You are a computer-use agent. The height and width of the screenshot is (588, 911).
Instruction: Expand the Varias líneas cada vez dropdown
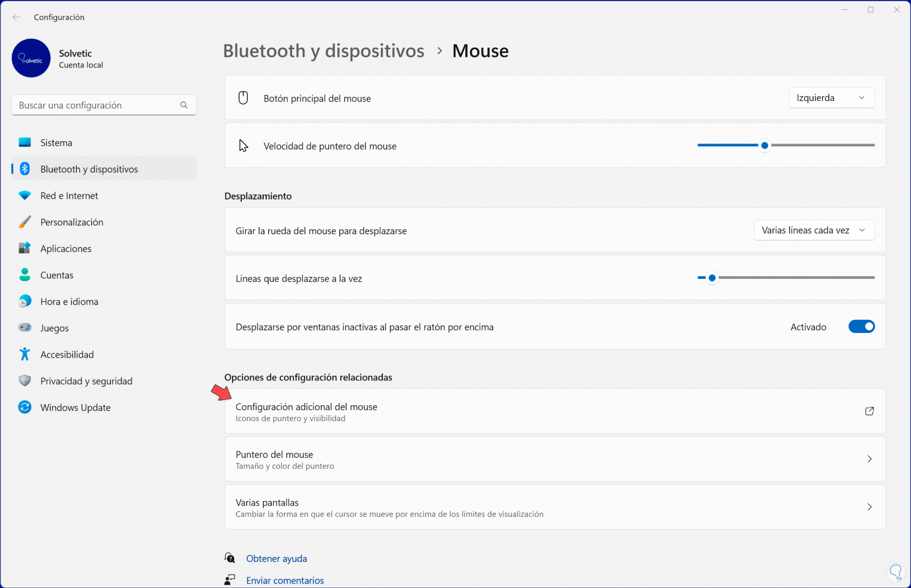814,230
